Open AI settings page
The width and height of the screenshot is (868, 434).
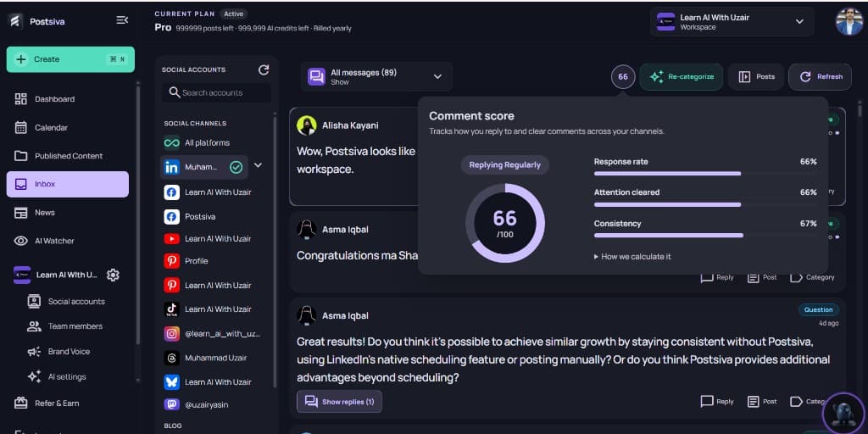tap(66, 377)
